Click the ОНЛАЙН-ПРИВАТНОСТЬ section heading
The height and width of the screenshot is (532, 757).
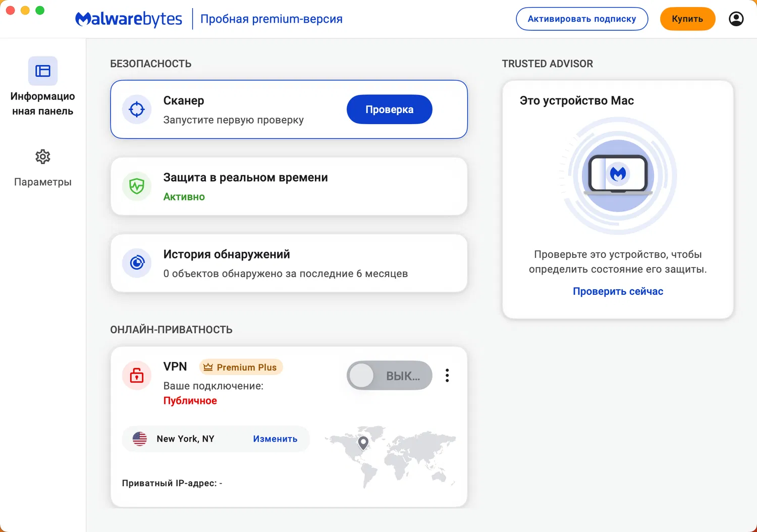pyautogui.click(x=172, y=330)
